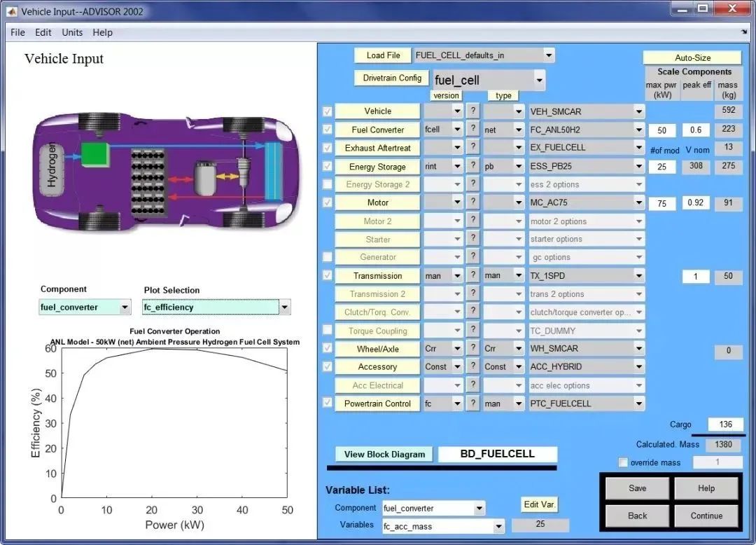
Task: Open the MC_AC75 motor dropdown
Action: coord(587,202)
